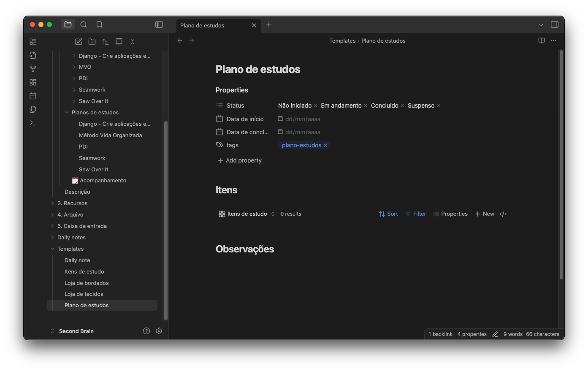This screenshot has height=371, width=588.
Task: Open a new tab with plus
Action: [269, 25]
